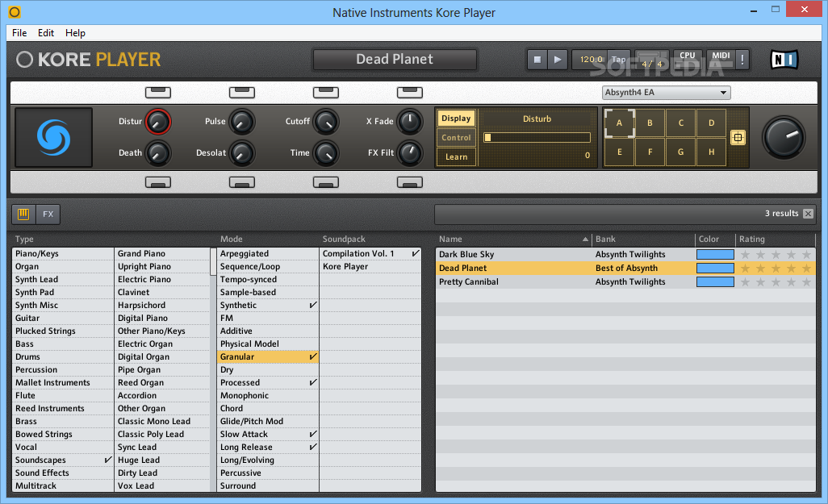The height and width of the screenshot is (504, 828).
Task: Click the Time knob
Action: 326,153
